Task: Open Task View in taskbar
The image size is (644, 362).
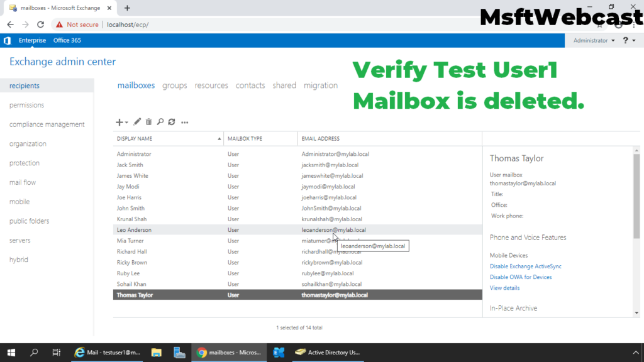Action: point(56,352)
